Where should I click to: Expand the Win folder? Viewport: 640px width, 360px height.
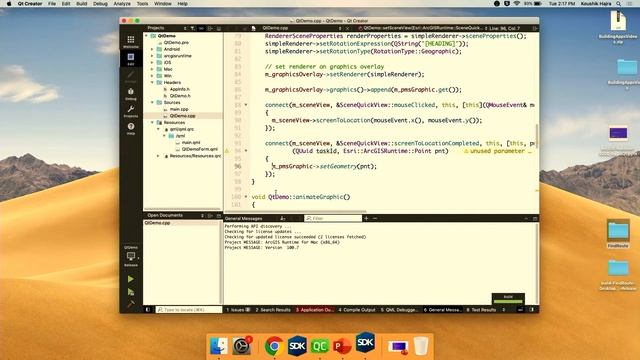click(153, 76)
